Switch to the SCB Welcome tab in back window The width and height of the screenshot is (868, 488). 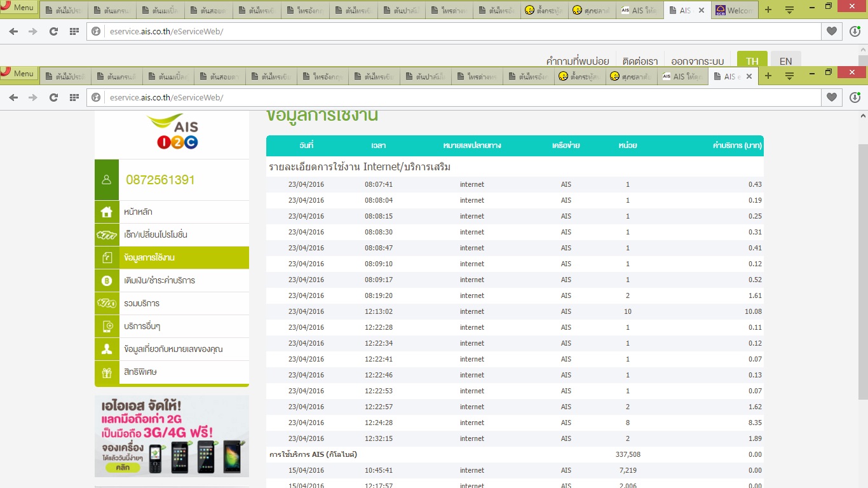pyautogui.click(x=735, y=11)
